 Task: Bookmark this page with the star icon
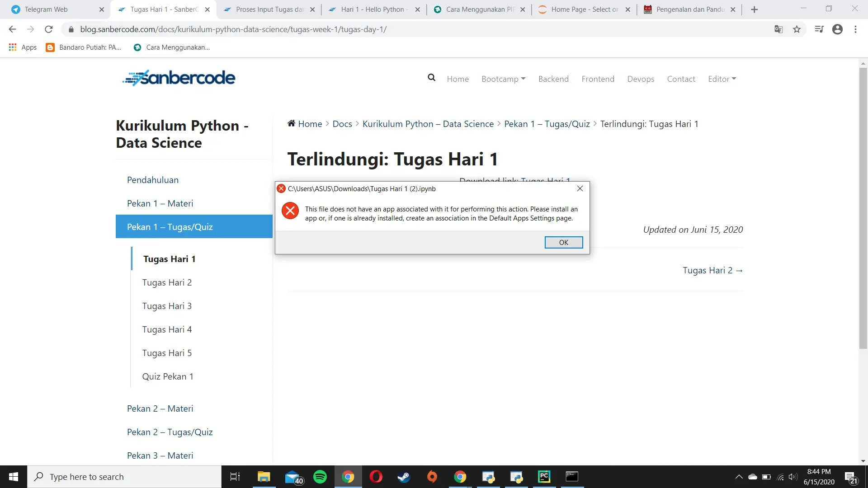click(797, 29)
